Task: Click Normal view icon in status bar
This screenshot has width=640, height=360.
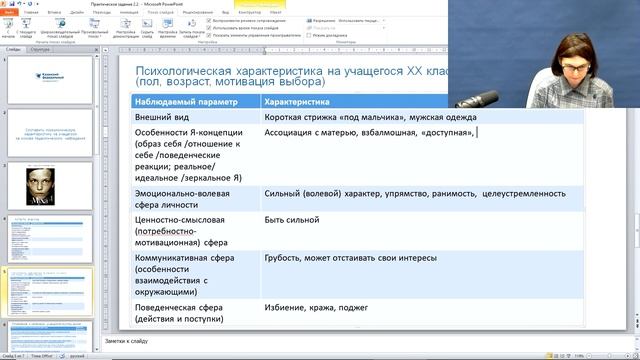Action: pos(550,356)
